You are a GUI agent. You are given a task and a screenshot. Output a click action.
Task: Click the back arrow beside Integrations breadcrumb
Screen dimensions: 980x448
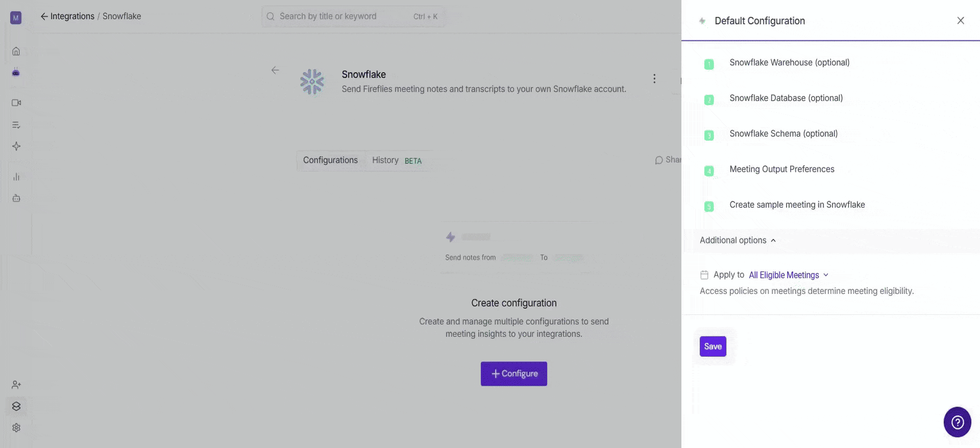44,16
